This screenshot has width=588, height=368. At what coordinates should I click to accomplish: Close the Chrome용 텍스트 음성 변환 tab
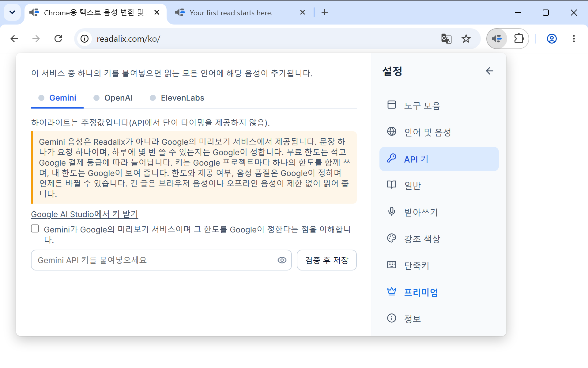point(157,12)
